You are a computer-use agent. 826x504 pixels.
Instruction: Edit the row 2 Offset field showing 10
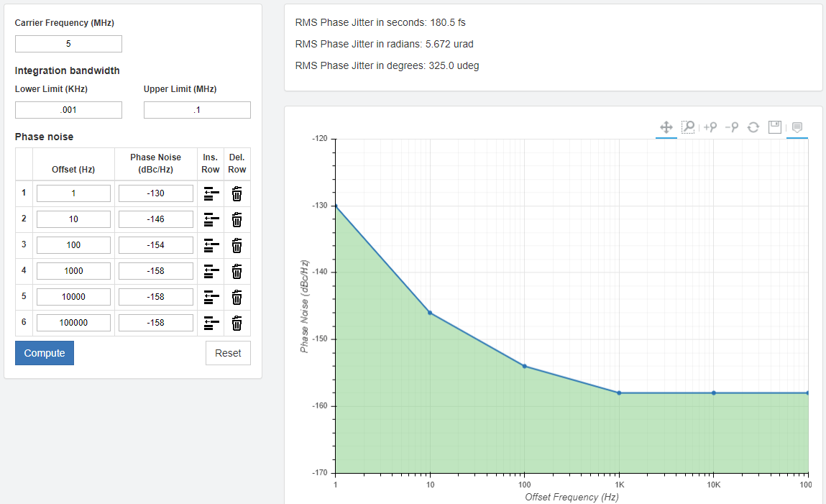pyautogui.click(x=73, y=219)
